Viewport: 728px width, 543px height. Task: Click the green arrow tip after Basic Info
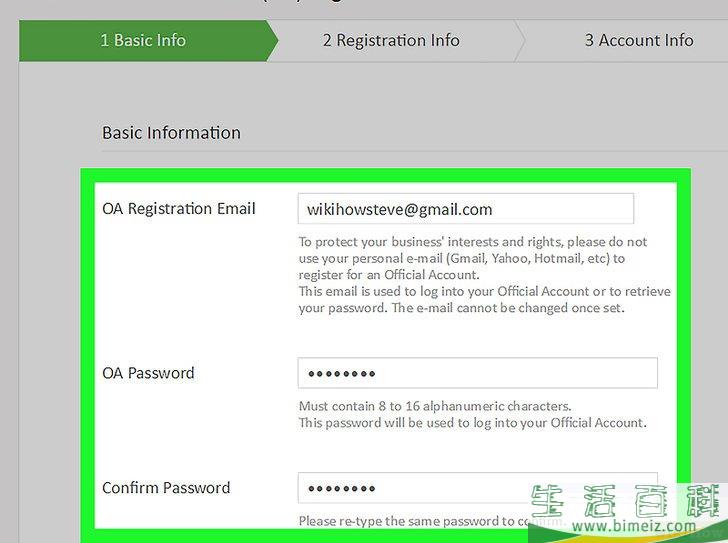pyautogui.click(x=271, y=41)
